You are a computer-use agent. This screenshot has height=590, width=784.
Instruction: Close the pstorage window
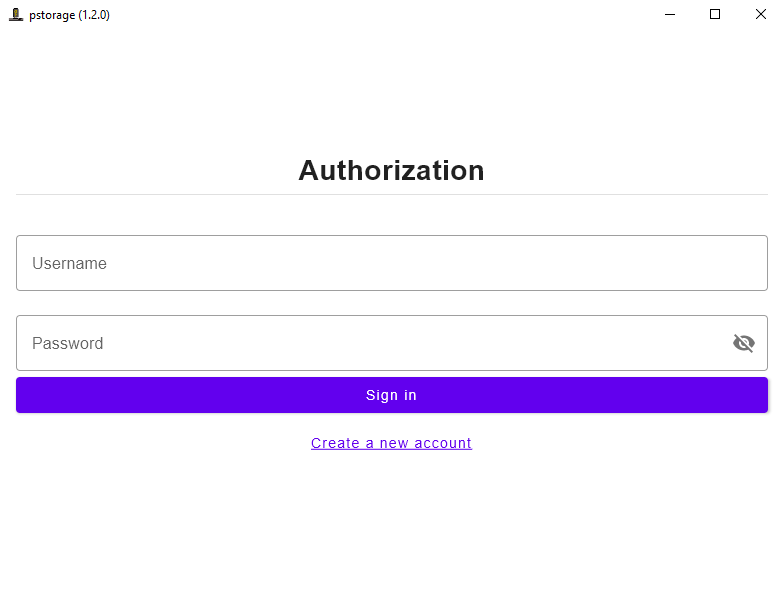point(760,15)
